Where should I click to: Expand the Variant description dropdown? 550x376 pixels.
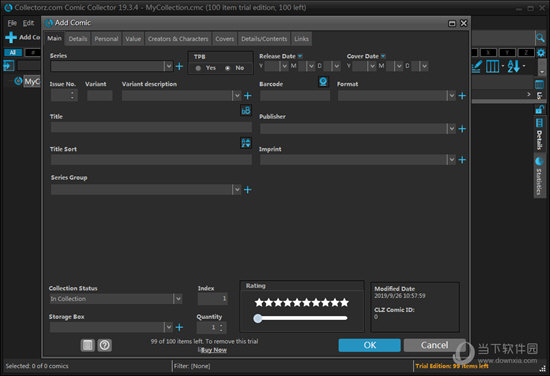pos(237,95)
